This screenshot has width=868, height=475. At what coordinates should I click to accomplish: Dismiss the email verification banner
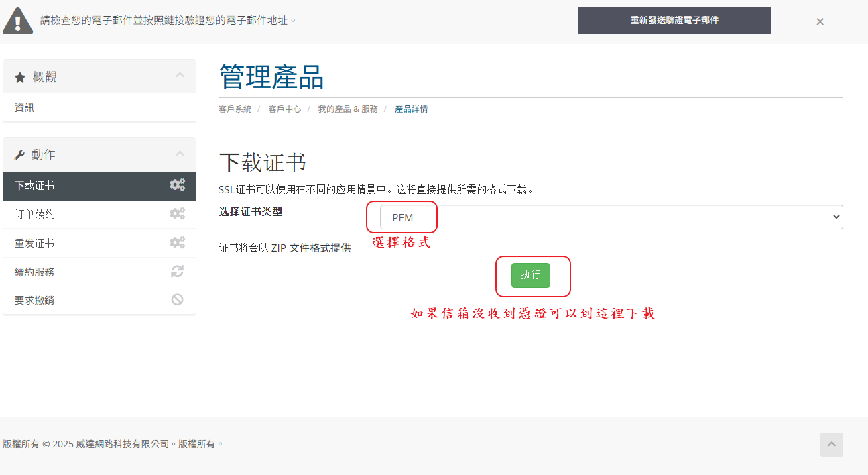[x=820, y=21]
